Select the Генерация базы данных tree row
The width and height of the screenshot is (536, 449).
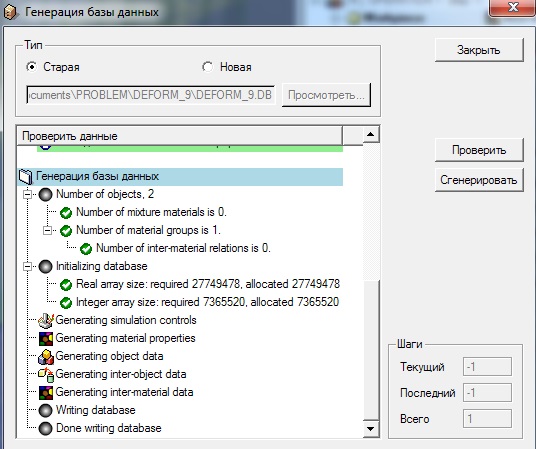coord(180,177)
